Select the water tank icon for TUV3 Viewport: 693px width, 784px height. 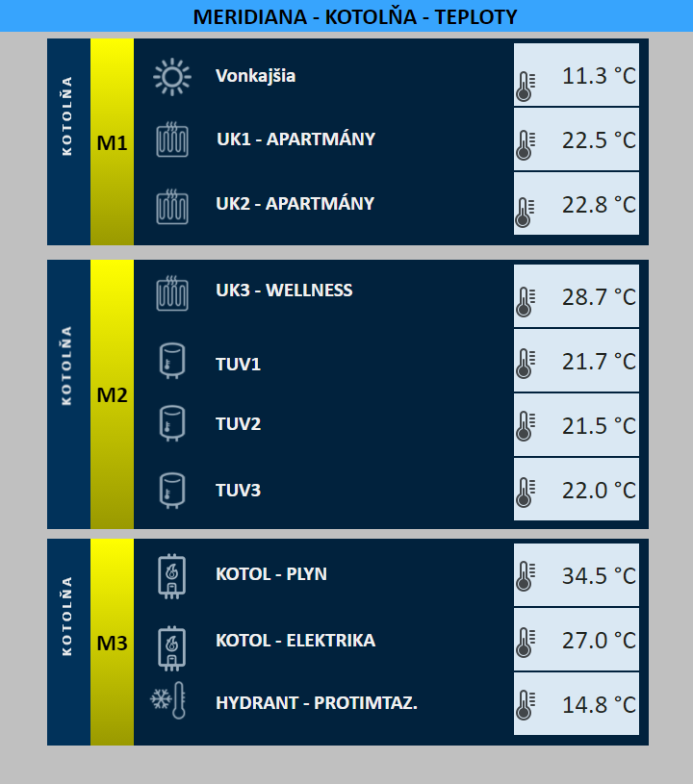tap(172, 491)
